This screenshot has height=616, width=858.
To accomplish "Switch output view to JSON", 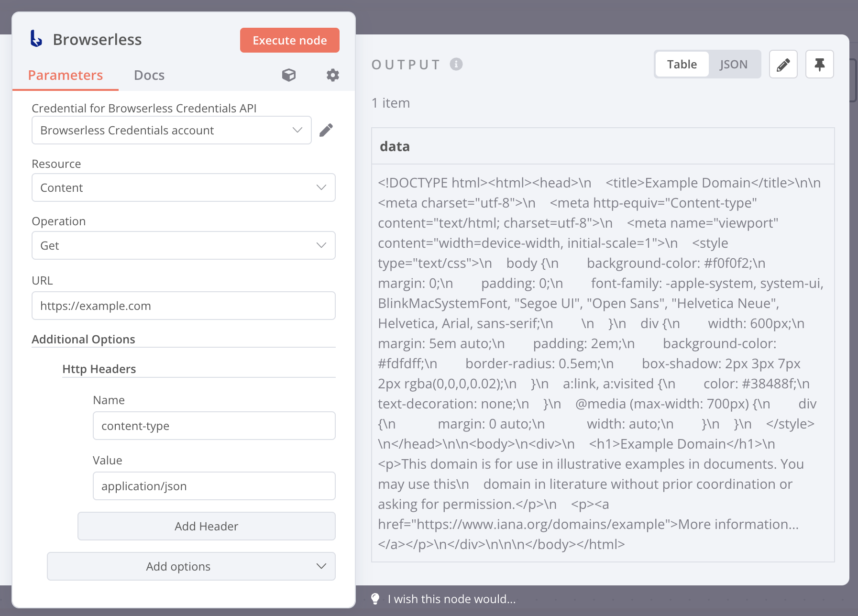I will tap(734, 64).
